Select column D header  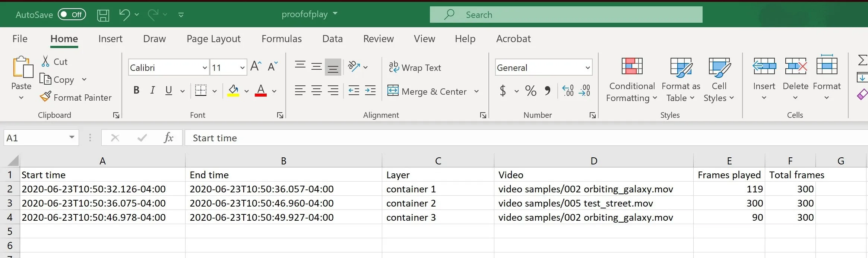pos(594,161)
